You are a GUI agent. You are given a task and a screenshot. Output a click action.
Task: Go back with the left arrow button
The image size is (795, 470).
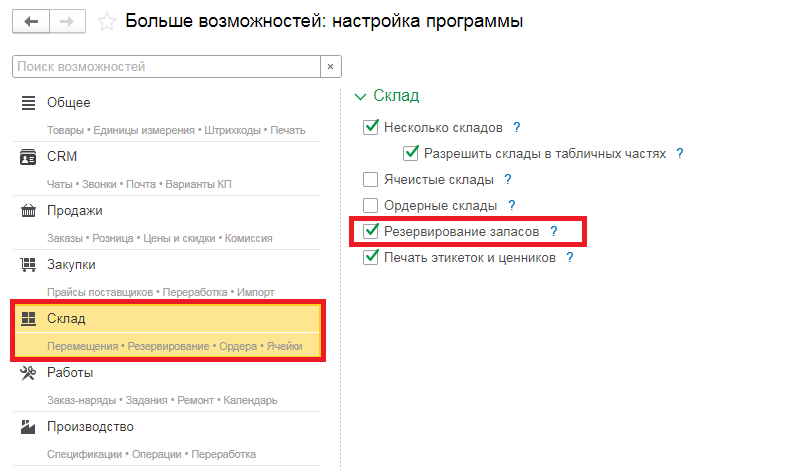(x=31, y=21)
